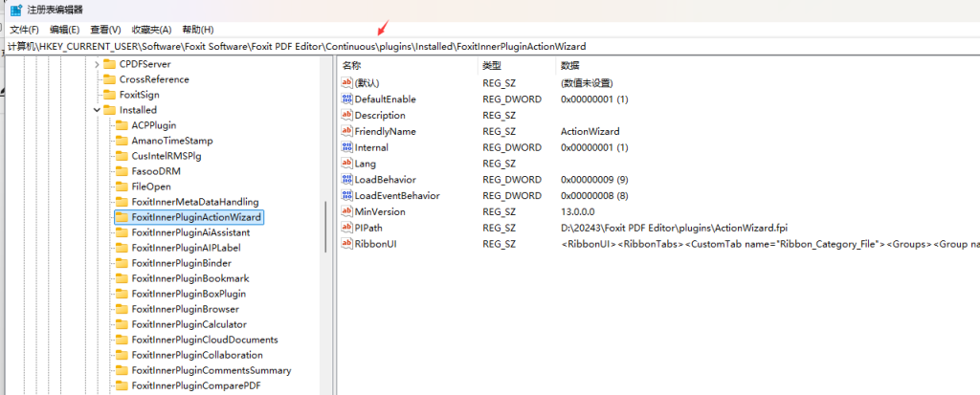Click the LoadBehavior binary value icon

347,179
